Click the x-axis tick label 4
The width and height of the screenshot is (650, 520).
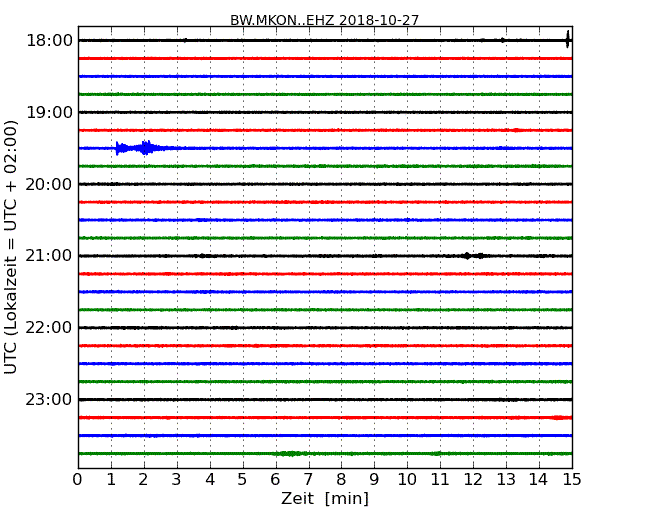(210, 480)
